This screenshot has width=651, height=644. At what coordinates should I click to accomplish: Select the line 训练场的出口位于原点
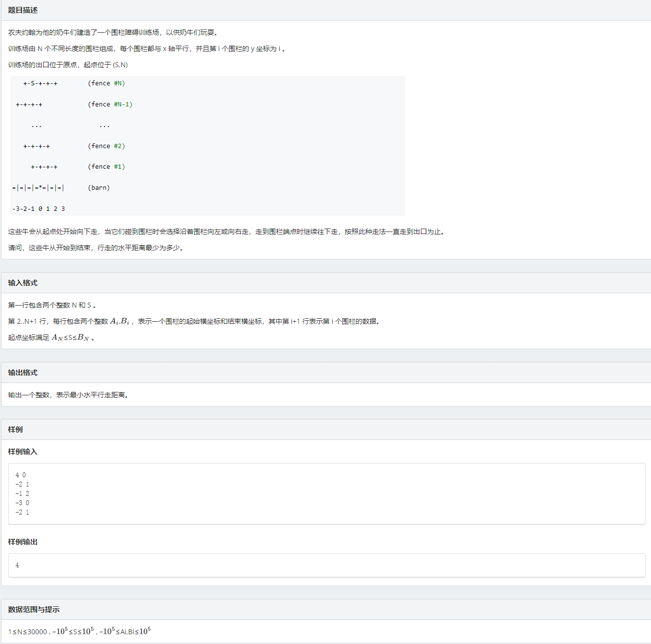pyautogui.click(x=68, y=65)
